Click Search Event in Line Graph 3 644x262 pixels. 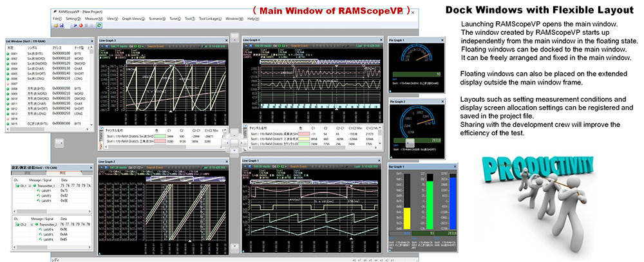pos(155,46)
